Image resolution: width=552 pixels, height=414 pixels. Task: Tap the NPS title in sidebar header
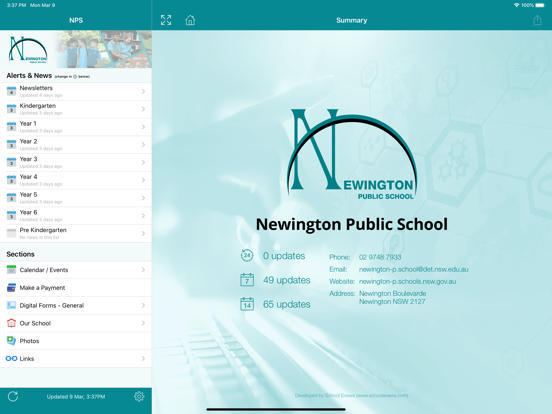coord(76,20)
